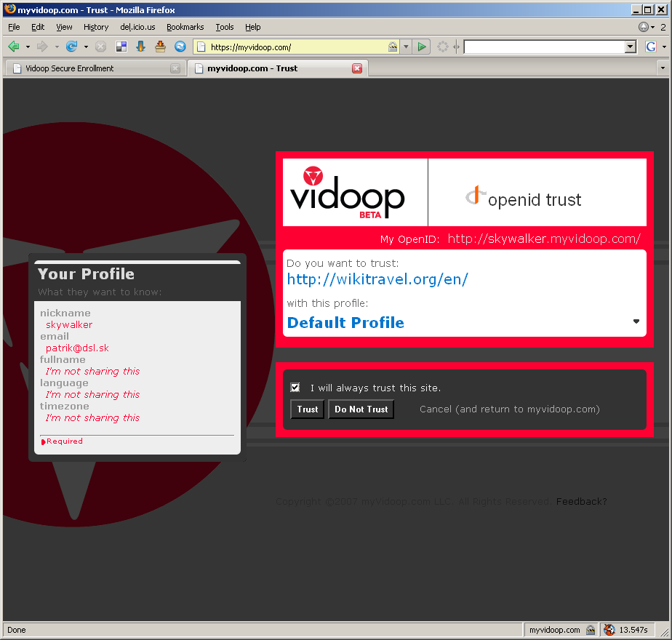672x640 pixels.
Task: Go back with the green Back arrow
Action: pyautogui.click(x=14, y=47)
